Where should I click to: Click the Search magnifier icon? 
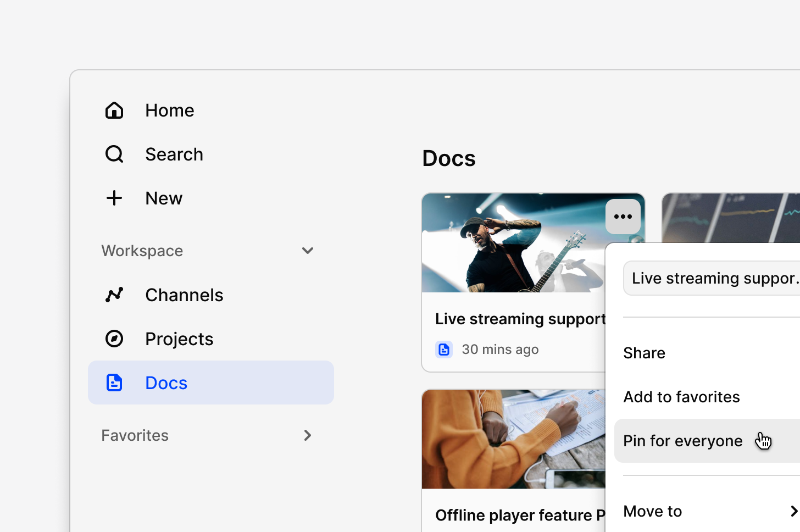114,154
